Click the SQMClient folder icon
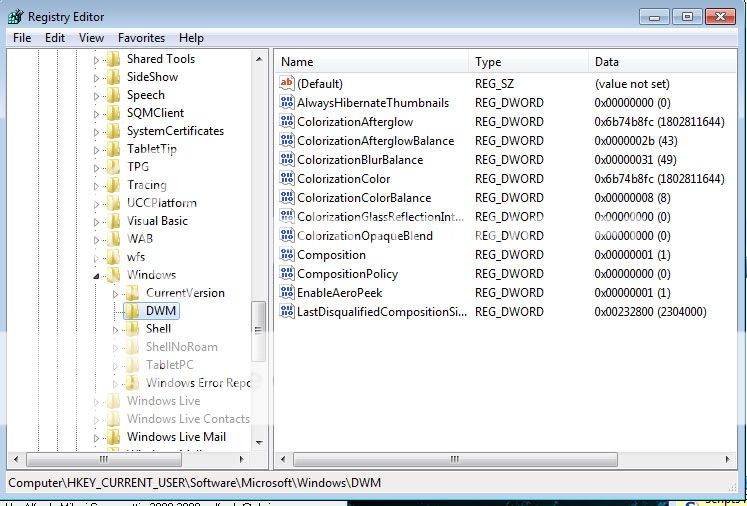Viewport: 747px width, 506px height. point(113,113)
